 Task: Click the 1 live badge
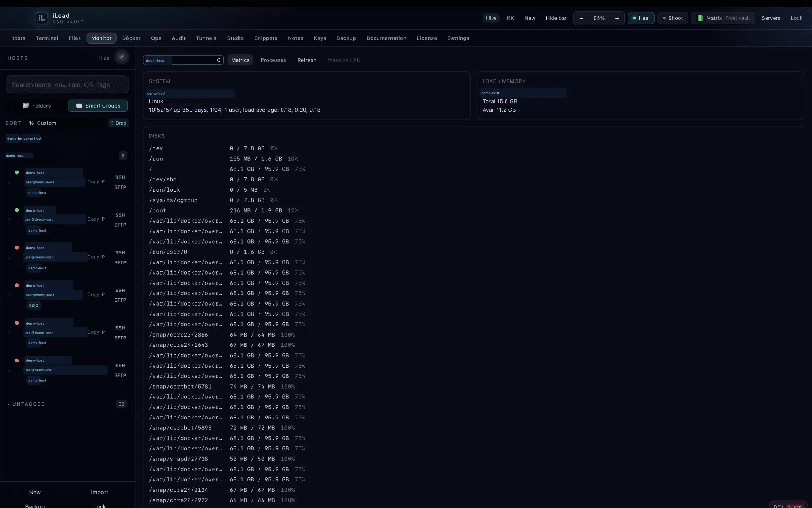(x=491, y=18)
